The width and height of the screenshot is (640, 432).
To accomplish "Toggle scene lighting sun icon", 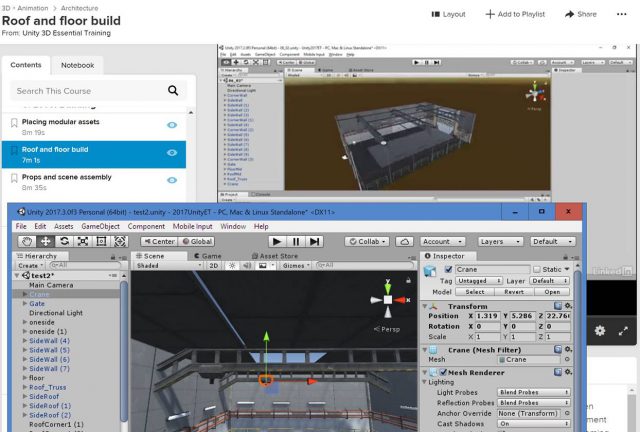I will pos(232,265).
